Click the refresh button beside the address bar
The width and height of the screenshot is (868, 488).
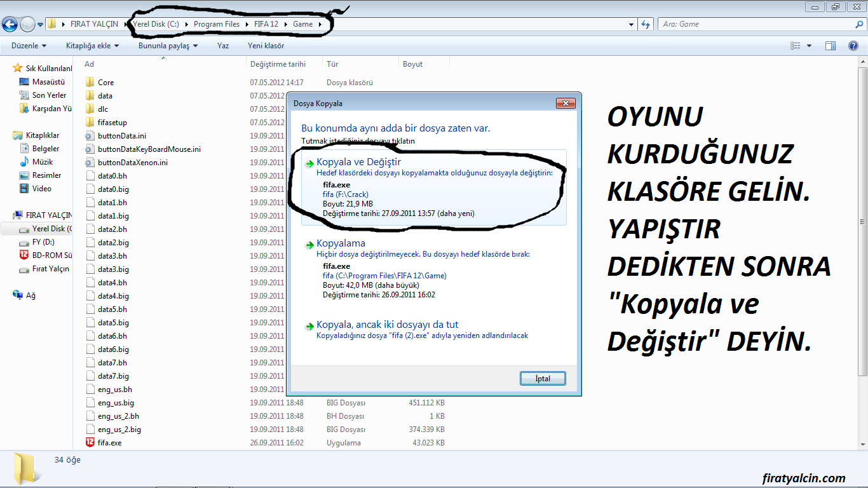click(646, 24)
